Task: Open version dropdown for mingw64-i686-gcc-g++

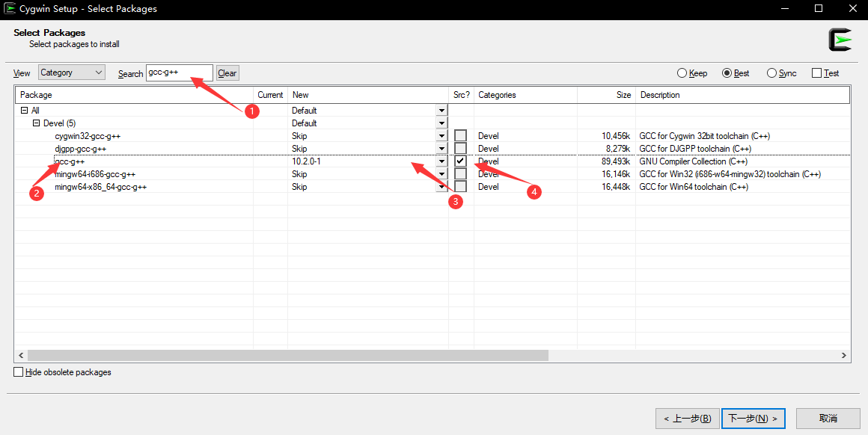Action: pyautogui.click(x=441, y=174)
